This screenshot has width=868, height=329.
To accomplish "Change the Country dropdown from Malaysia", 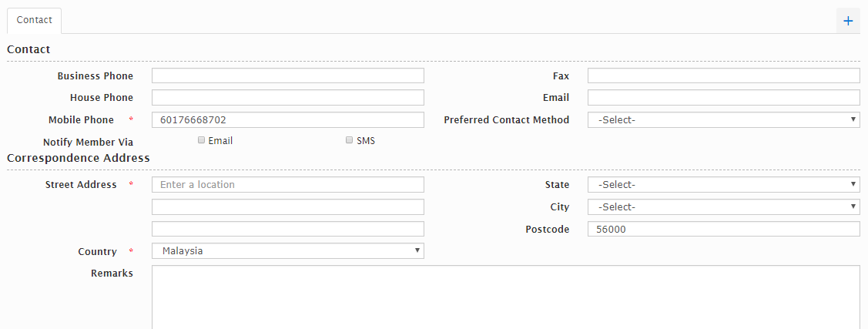I will [x=287, y=251].
